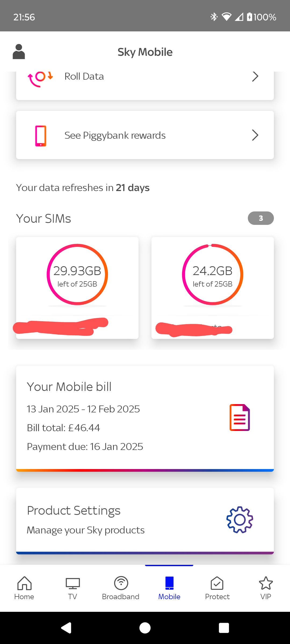Open Manage your Sky products link

(86, 530)
